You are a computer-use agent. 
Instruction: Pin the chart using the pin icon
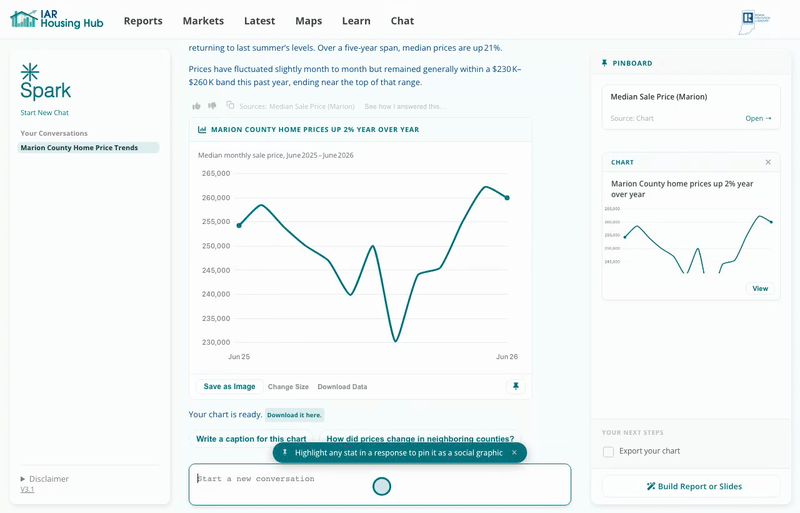516,386
